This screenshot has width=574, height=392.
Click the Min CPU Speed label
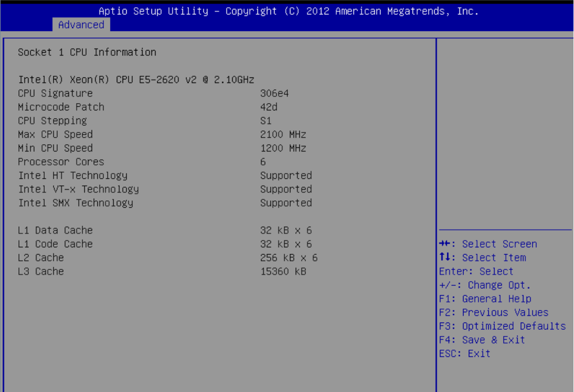[55, 148]
